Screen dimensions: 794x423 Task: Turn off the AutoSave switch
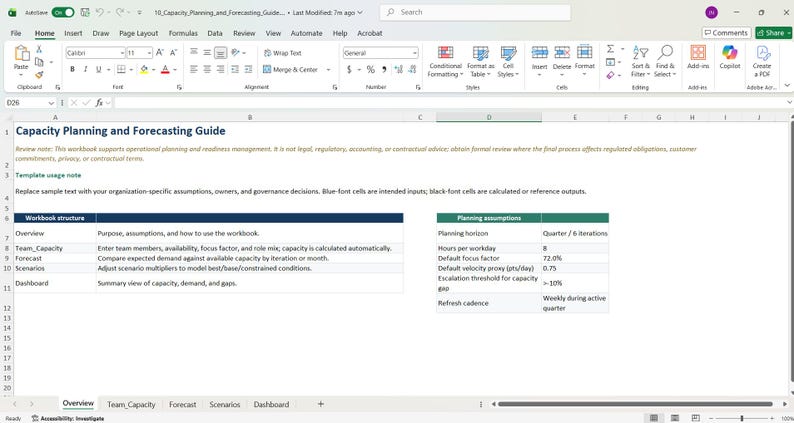coord(63,13)
